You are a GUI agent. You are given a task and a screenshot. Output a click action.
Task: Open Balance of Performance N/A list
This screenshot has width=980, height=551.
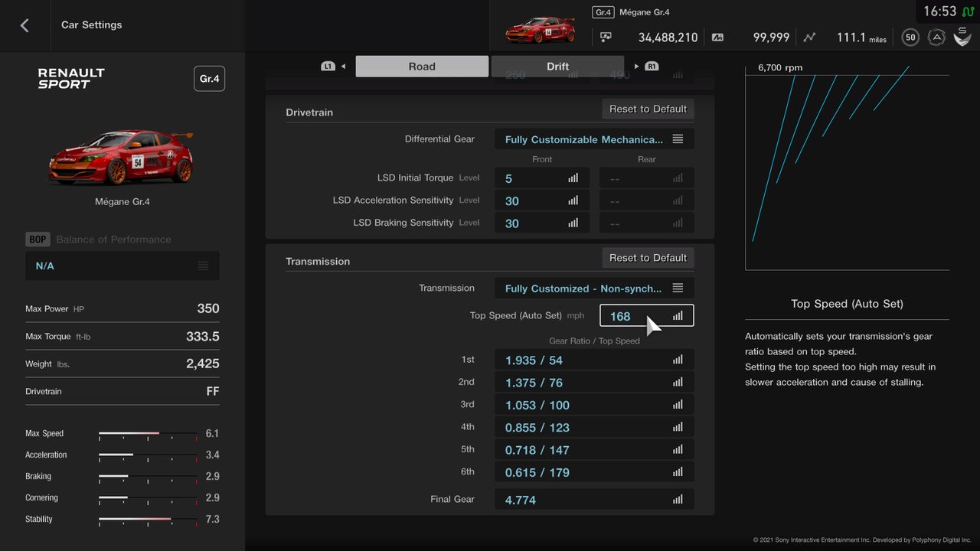[x=122, y=266]
